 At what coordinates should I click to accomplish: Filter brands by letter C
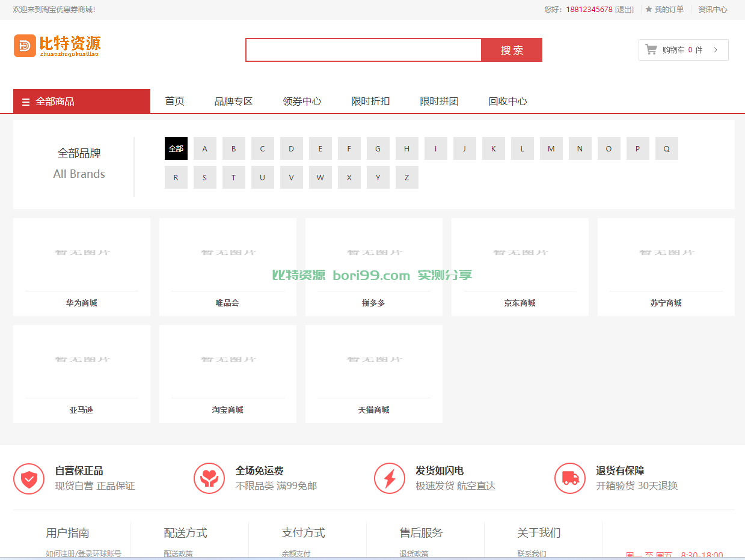263,148
